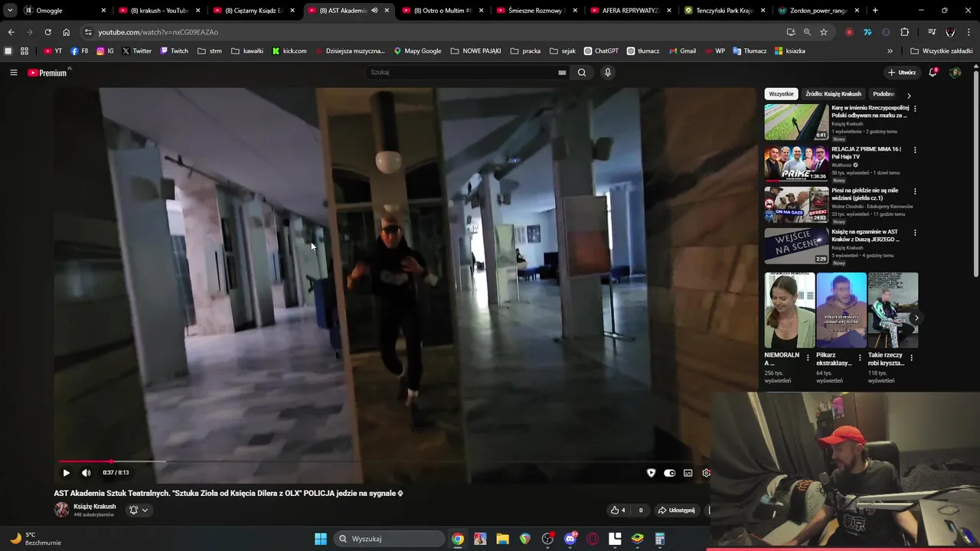The image size is (980, 551).
Task: Reload the page with the refresh icon
Action: (47, 32)
